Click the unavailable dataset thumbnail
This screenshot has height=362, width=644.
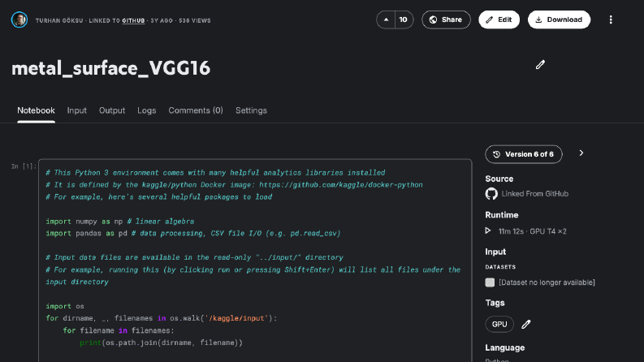[x=490, y=282]
